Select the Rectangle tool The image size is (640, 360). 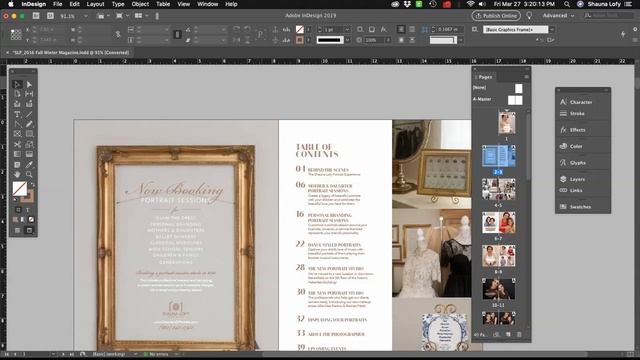tap(29, 134)
